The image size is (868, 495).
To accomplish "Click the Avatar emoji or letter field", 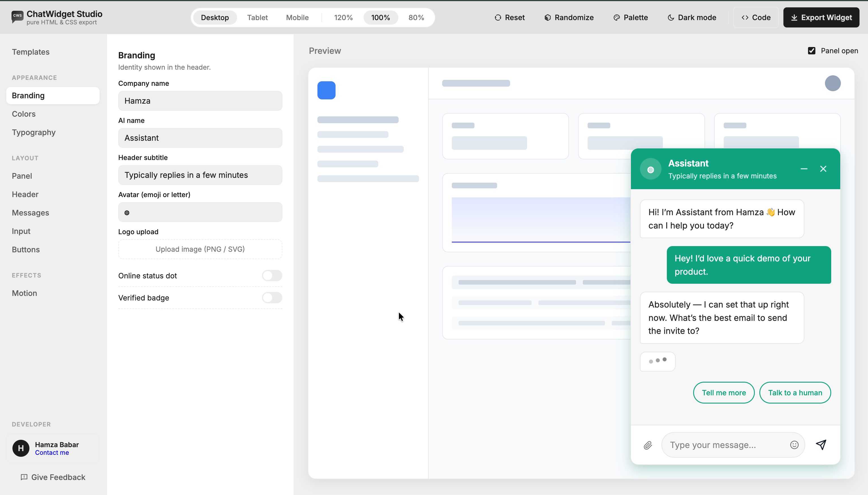I will (x=200, y=212).
